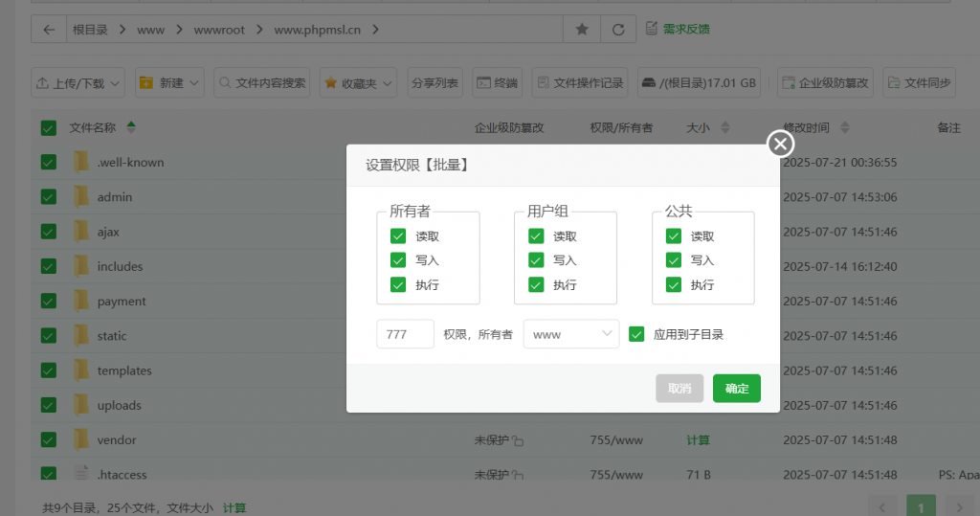The height and width of the screenshot is (516, 980).
Task: Close the 设置权限 dialog with X
Action: point(780,144)
